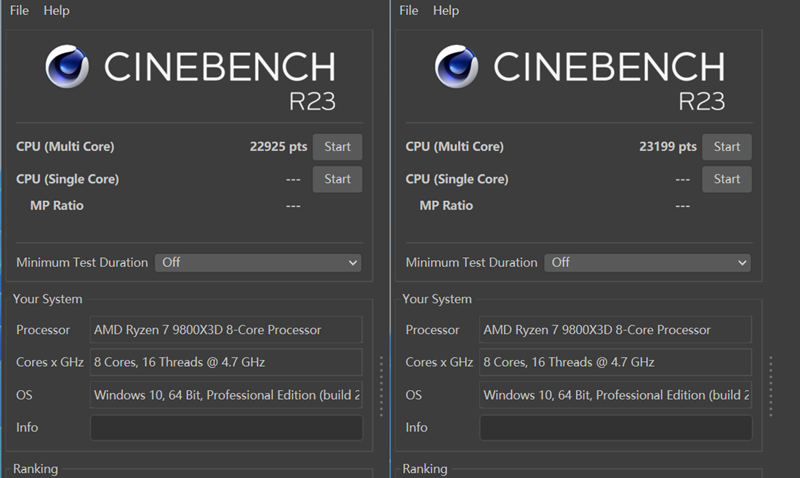Start Single Core test in 22925 pts window
The height and width of the screenshot is (478, 800).
[x=337, y=179]
